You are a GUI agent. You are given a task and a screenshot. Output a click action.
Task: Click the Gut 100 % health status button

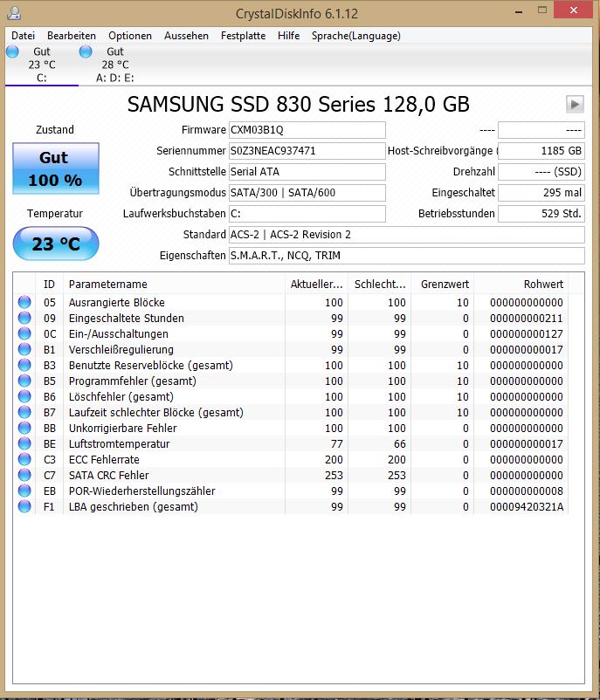(56, 168)
